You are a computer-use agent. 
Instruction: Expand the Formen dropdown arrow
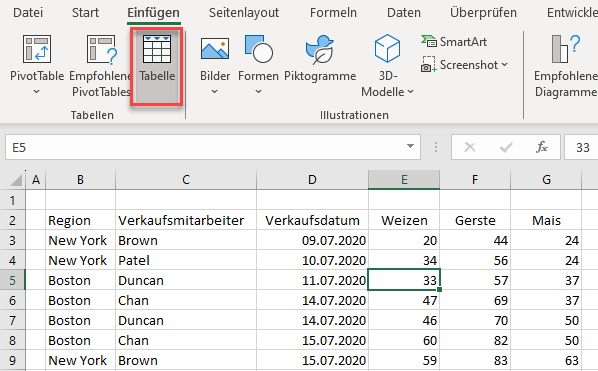click(x=258, y=92)
